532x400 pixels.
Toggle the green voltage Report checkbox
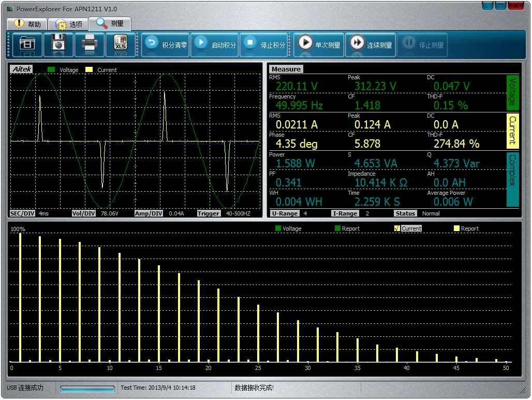337,228
